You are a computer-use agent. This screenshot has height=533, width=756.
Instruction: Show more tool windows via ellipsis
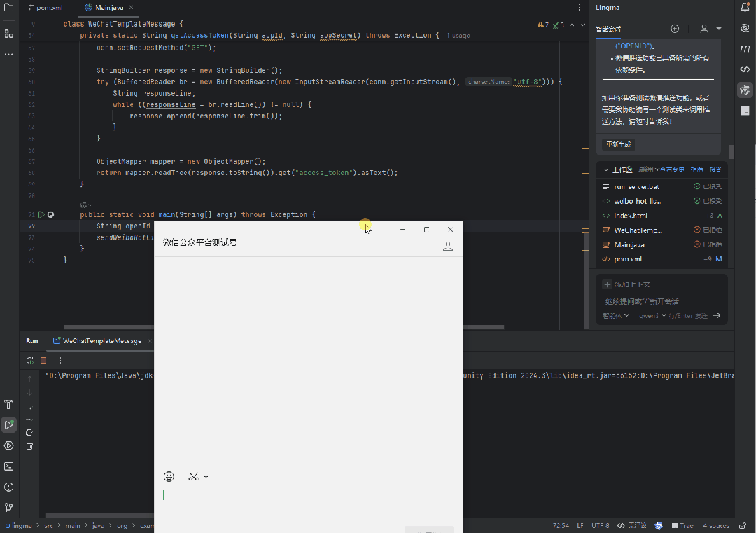click(8, 54)
